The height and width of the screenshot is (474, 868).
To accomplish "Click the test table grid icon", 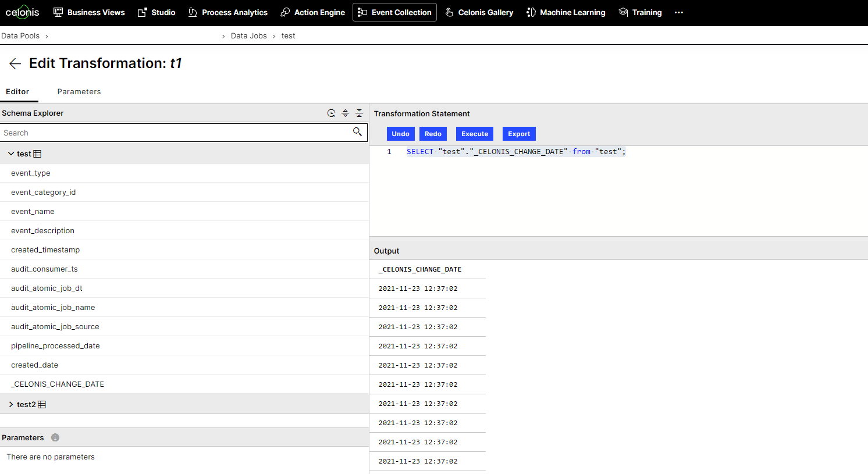I will pyautogui.click(x=37, y=154).
